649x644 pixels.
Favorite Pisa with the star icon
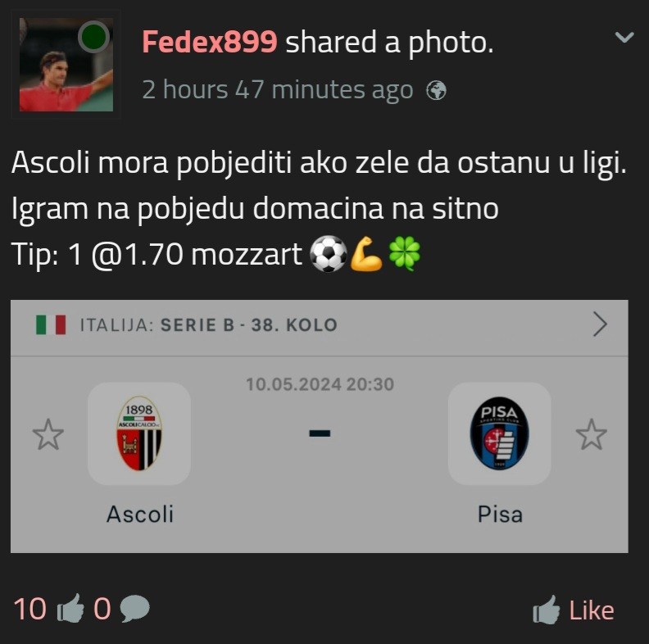click(x=591, y=434)
